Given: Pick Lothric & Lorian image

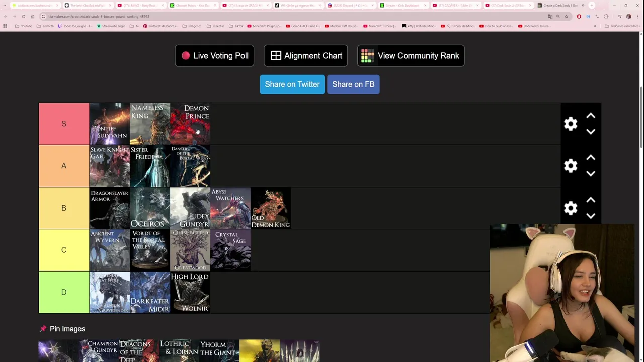Looking at the screenshot, I should tap(179, 351).
